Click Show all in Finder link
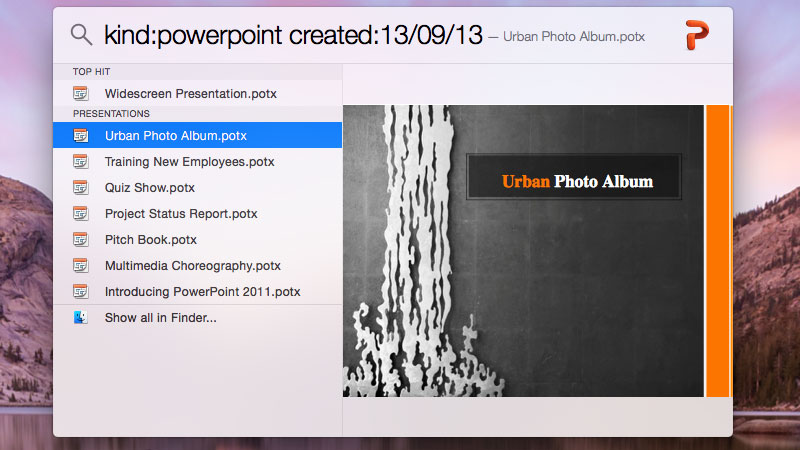 160,318
